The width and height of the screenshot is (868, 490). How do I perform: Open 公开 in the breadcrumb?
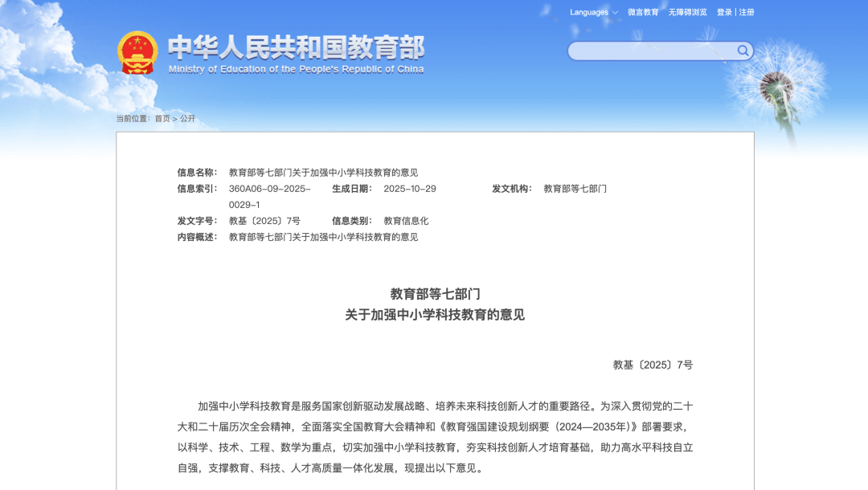pos(187,119)
